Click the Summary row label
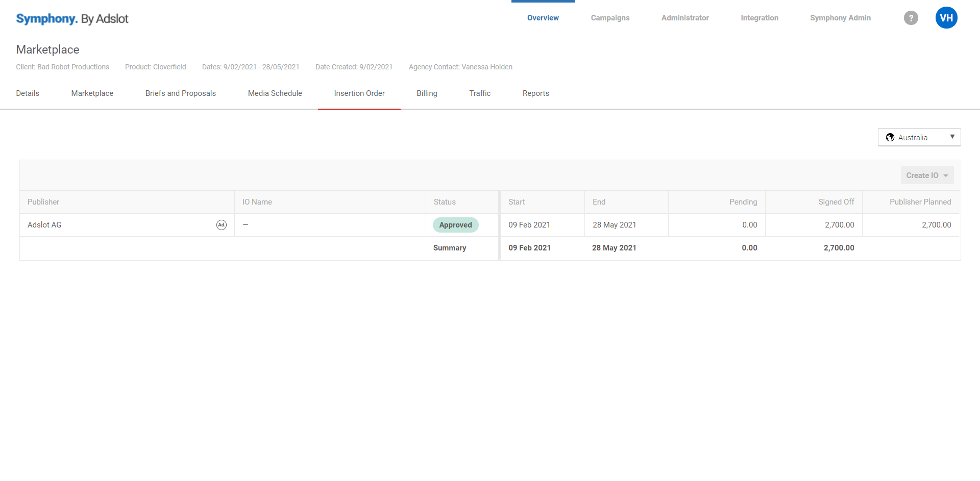 click(x=450, y=248)
